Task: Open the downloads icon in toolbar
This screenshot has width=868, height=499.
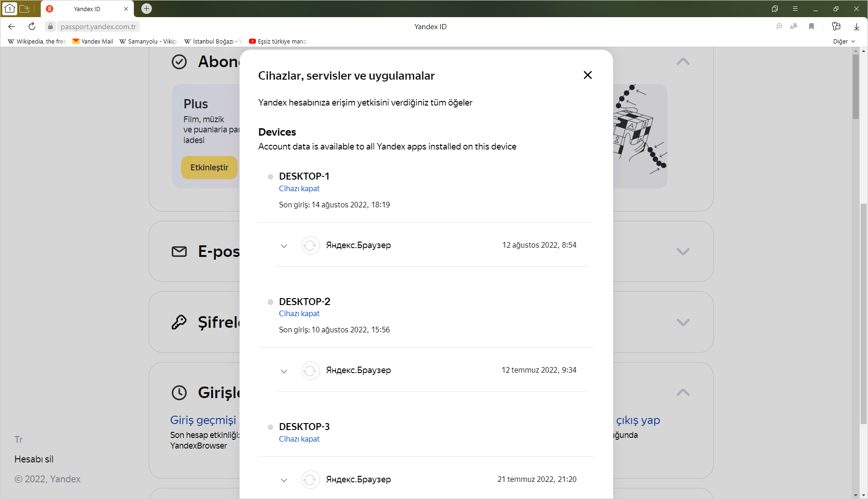Action: [856, 26]
